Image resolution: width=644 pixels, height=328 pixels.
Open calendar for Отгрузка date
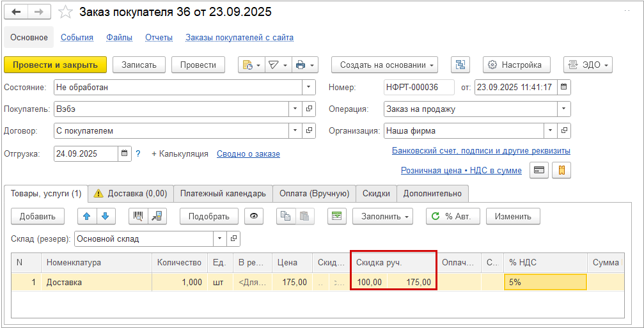(125, 154)
